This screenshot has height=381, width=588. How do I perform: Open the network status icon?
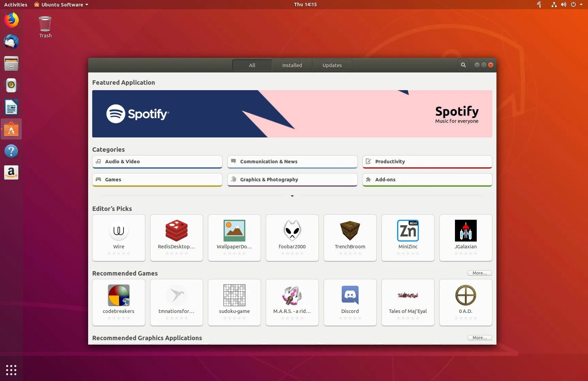554,4
